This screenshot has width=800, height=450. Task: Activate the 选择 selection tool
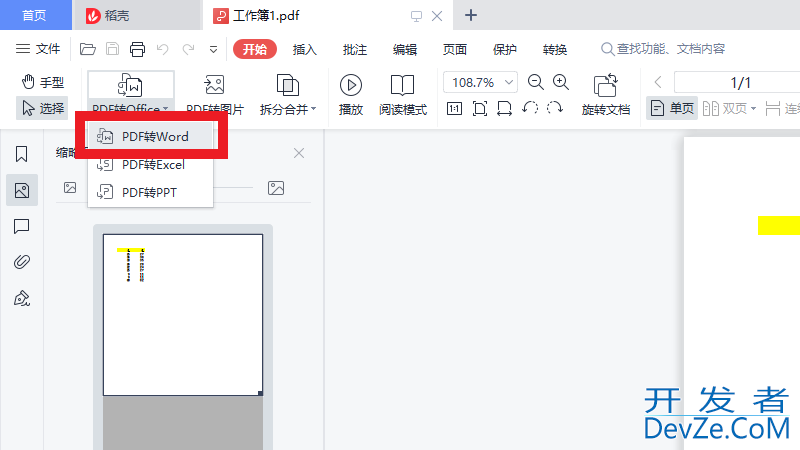coord(42,108)
